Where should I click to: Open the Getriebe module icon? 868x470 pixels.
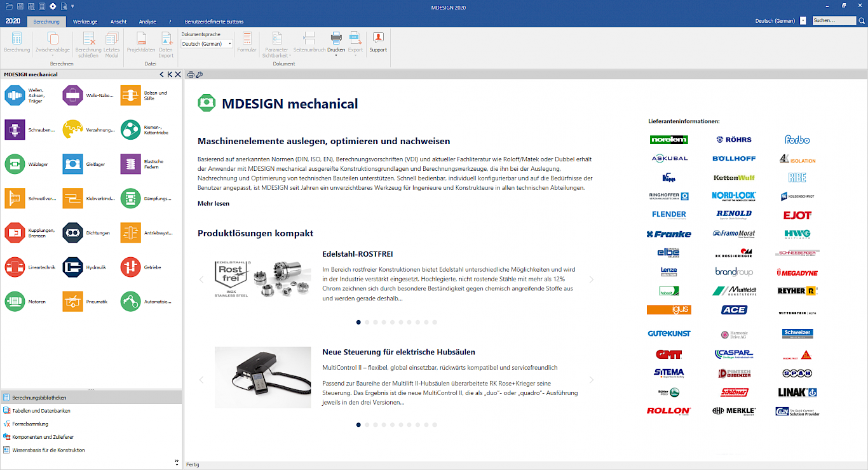131,267
